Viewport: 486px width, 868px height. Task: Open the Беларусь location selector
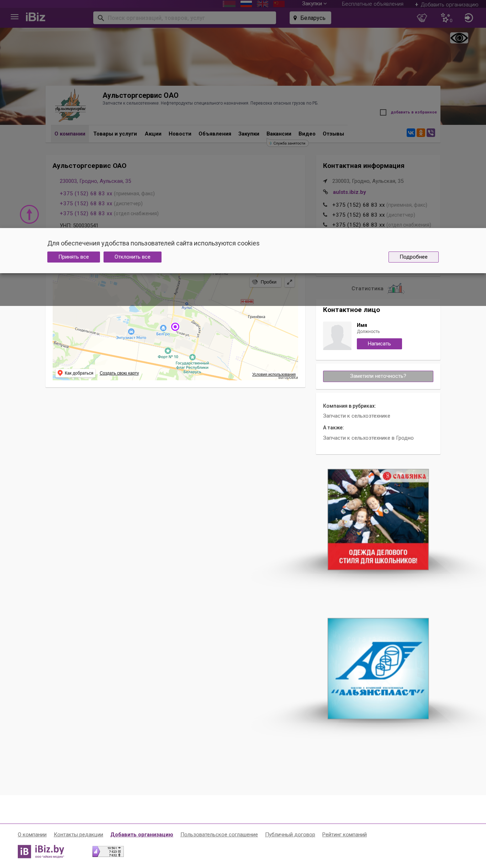[310, 18]
